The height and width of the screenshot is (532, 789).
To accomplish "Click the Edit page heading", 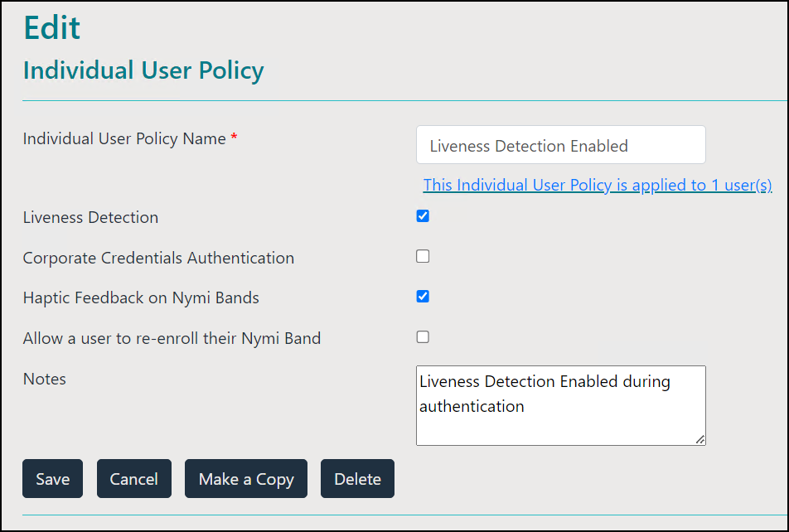I will coord(52,27).
